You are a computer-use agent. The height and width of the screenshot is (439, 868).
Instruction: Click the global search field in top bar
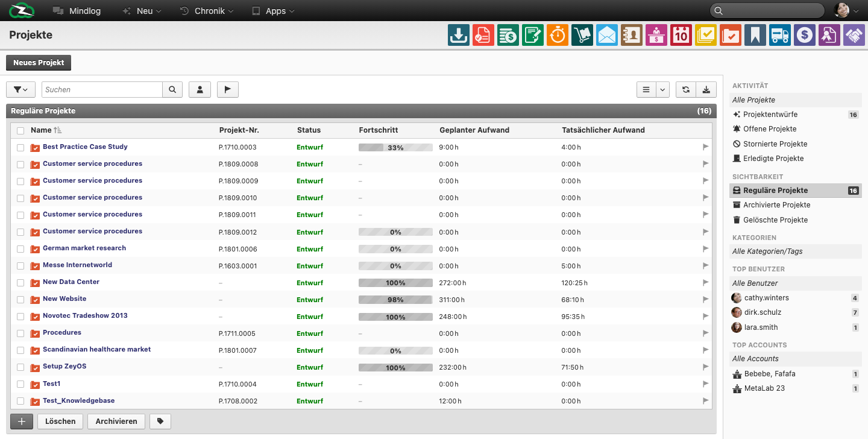[x=767, y=10]
